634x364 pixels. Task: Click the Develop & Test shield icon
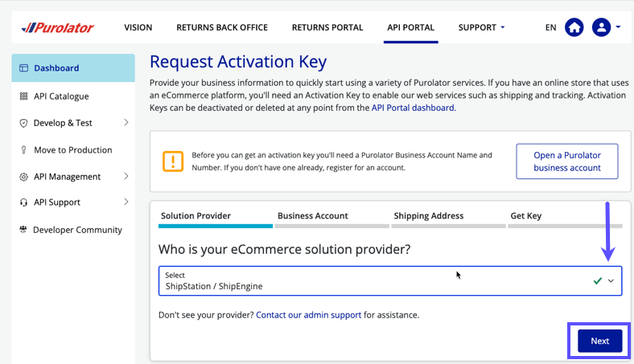[x=23, y=123]
